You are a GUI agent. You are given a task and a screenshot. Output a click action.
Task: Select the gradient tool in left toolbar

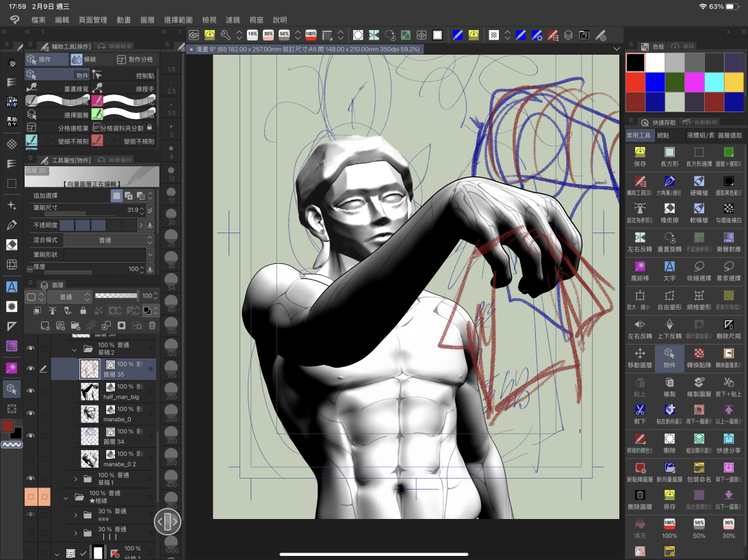(12, 346)
